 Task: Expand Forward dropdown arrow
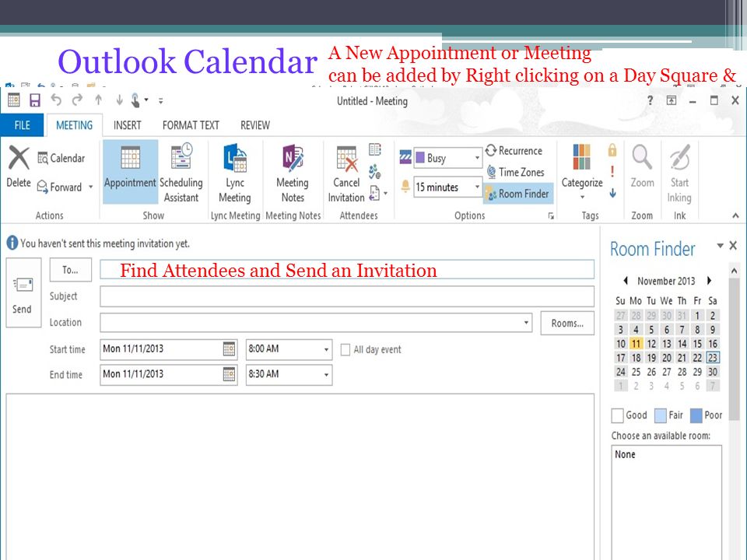point(90,187)
